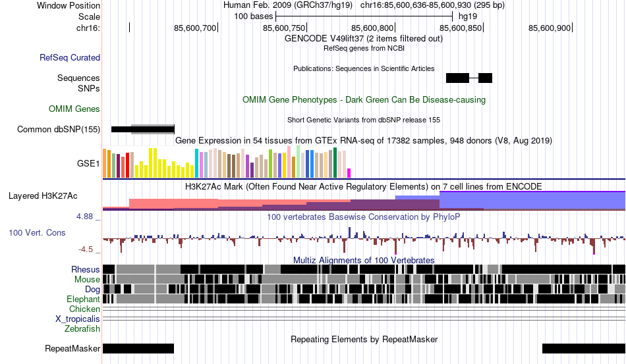The height and width of the screenshot is (364, 626).
Task: Select the left RepeatMasker element block
Action: (x=138, y=348)
